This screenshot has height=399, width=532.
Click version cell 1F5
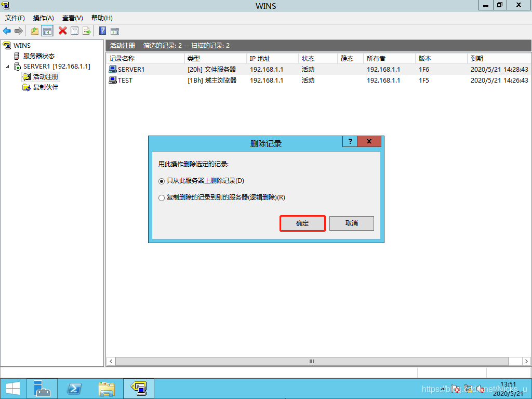424,81
